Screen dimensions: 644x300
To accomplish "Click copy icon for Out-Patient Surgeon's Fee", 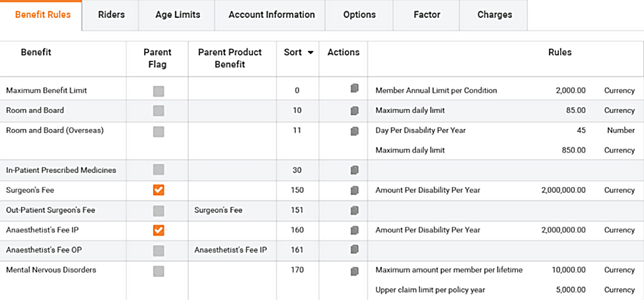I will [355, 210].
